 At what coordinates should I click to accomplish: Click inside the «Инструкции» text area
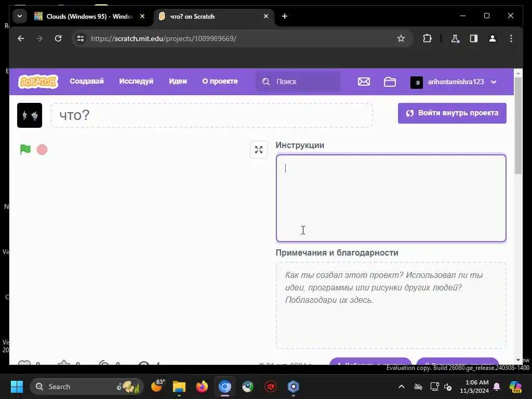point(391,198)
